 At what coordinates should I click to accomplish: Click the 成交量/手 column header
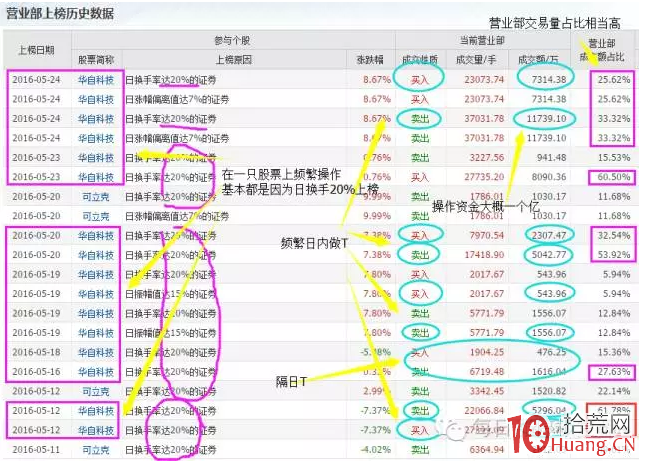click(476, 60)
